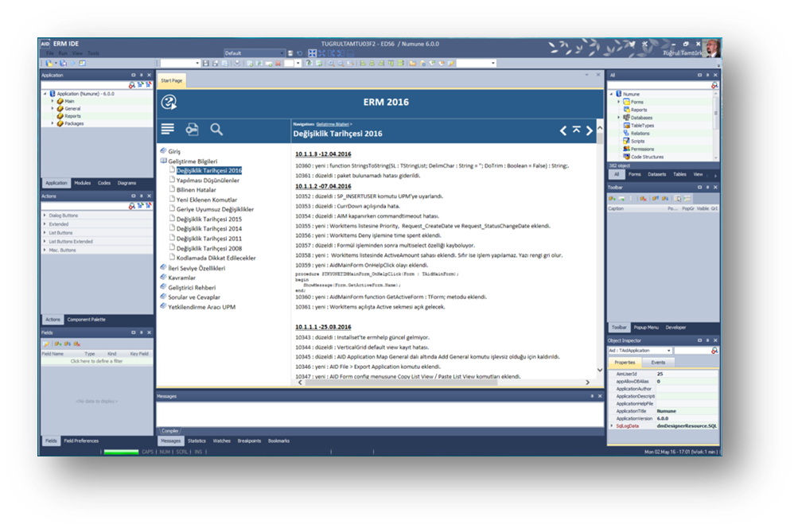
Task: Go to the next help topic arrow
Action: [x=589, y=130]
